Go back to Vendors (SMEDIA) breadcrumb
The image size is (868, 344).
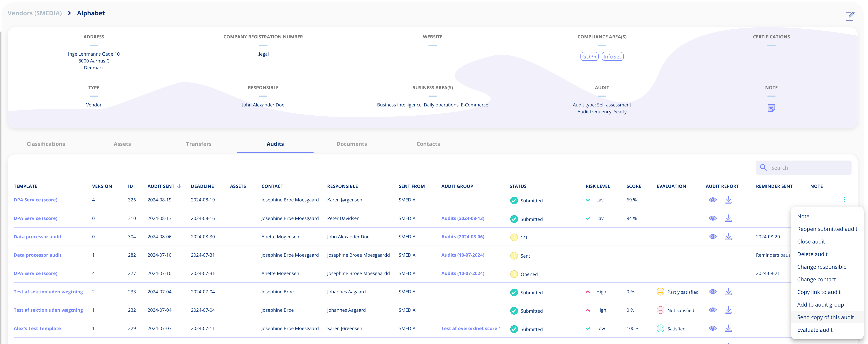pyautogui.click(x=35, y=13)
